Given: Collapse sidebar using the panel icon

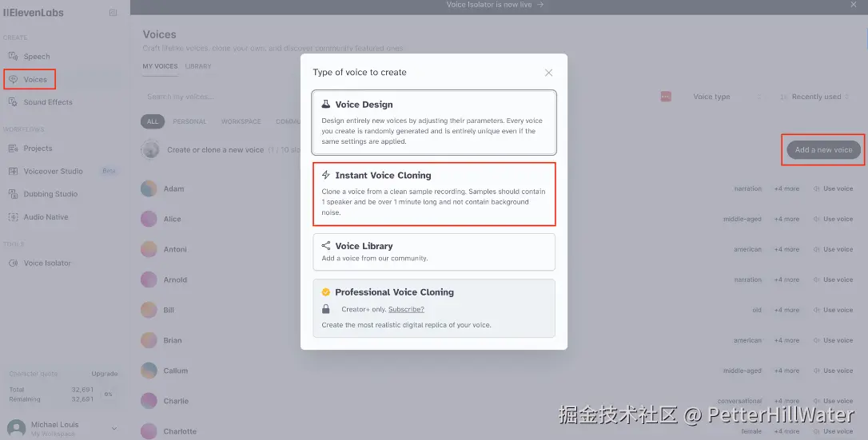Looking at the screenshot, I should (x=113, y=12).
